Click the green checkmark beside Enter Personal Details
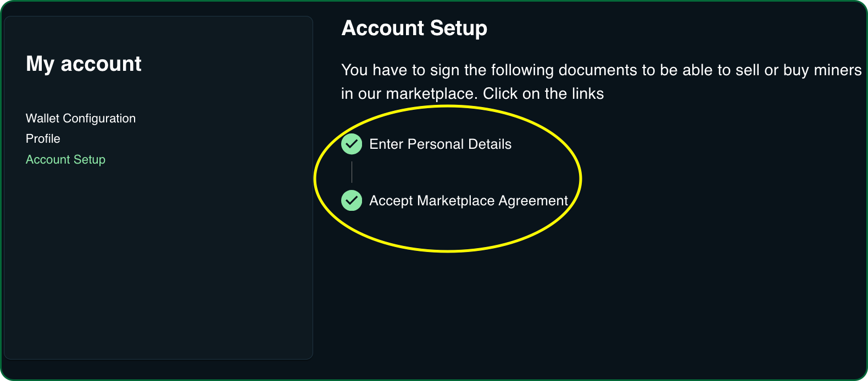Image resolution: width=868 pixels, height=381 pixels. point(352,144)
